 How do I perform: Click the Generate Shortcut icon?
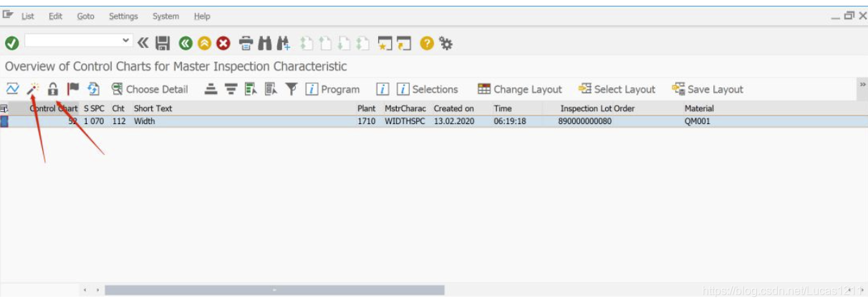click(404, 44)
